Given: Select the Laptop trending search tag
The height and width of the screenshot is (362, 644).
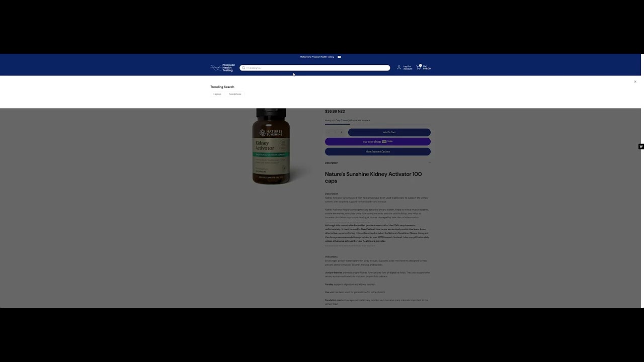Looking at the screenshot, I should pyautogui.click(x=217, y=94).
